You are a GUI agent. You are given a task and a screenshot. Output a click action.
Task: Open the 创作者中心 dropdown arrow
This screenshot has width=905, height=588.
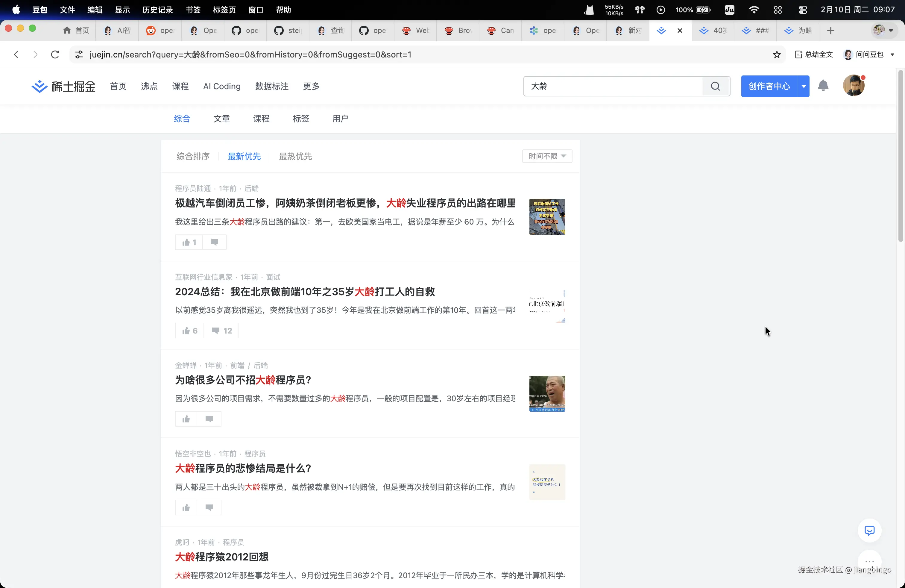804,86
